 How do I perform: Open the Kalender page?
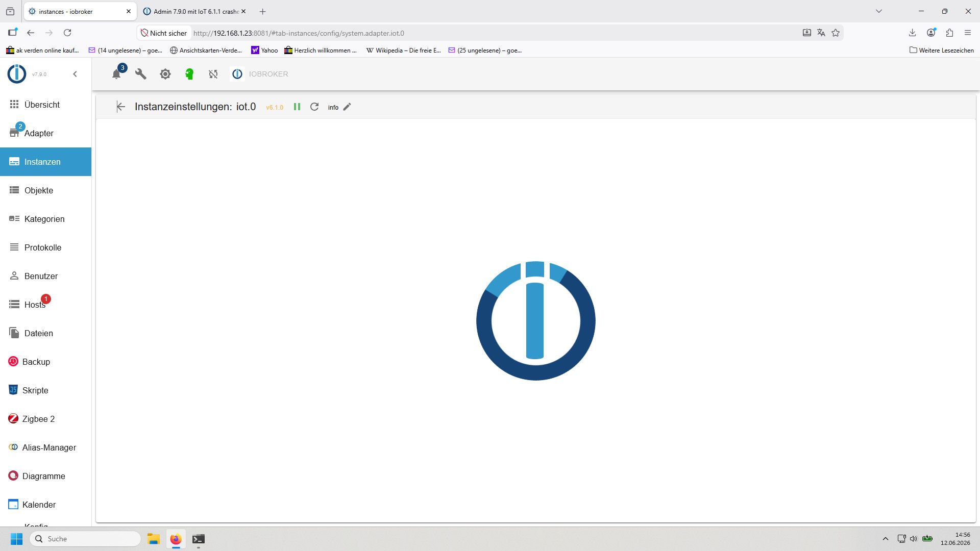point(46,505)
